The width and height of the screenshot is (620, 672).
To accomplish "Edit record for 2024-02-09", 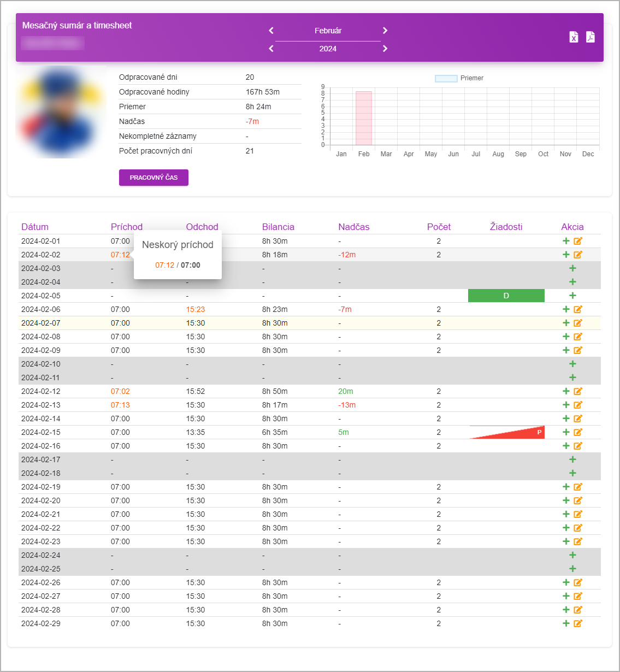I will tap(578, 350).
